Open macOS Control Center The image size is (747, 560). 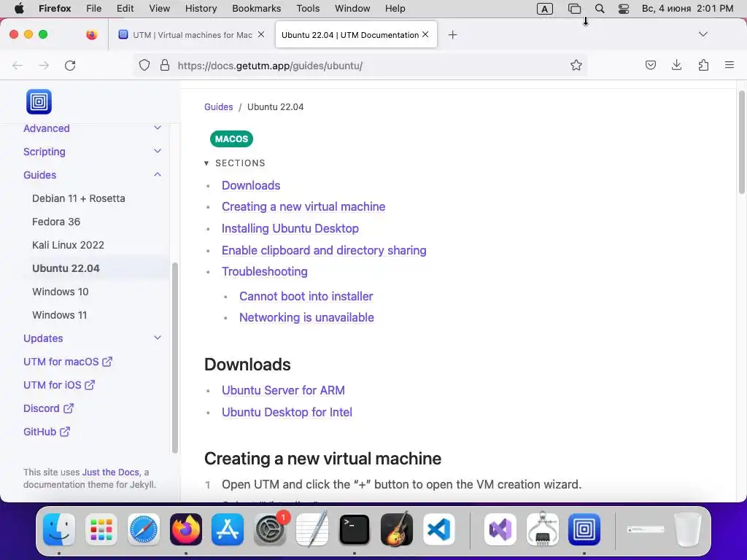coord(624,9)
